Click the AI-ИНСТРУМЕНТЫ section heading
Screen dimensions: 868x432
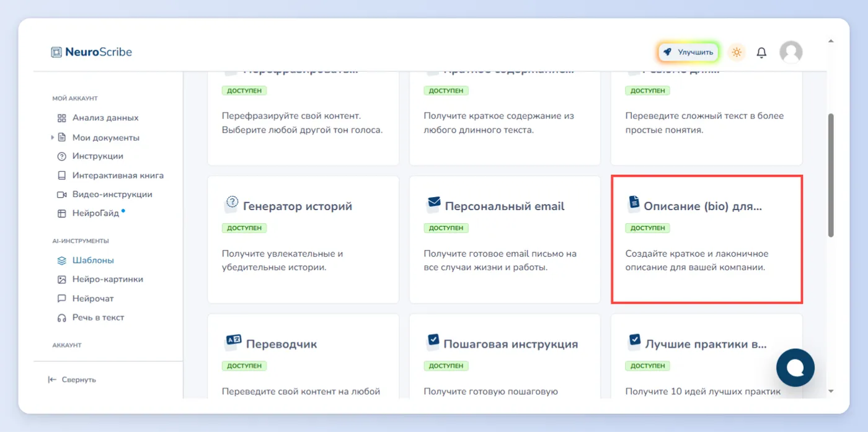pos(81,241)
